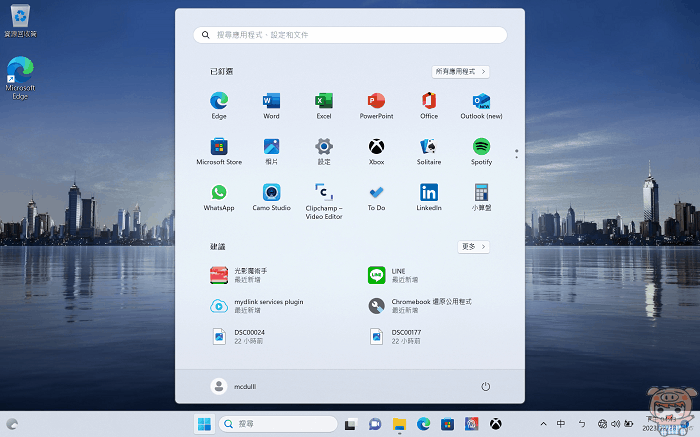Click All apps (所有應用程式) button
700x437 pixels.
460,71
